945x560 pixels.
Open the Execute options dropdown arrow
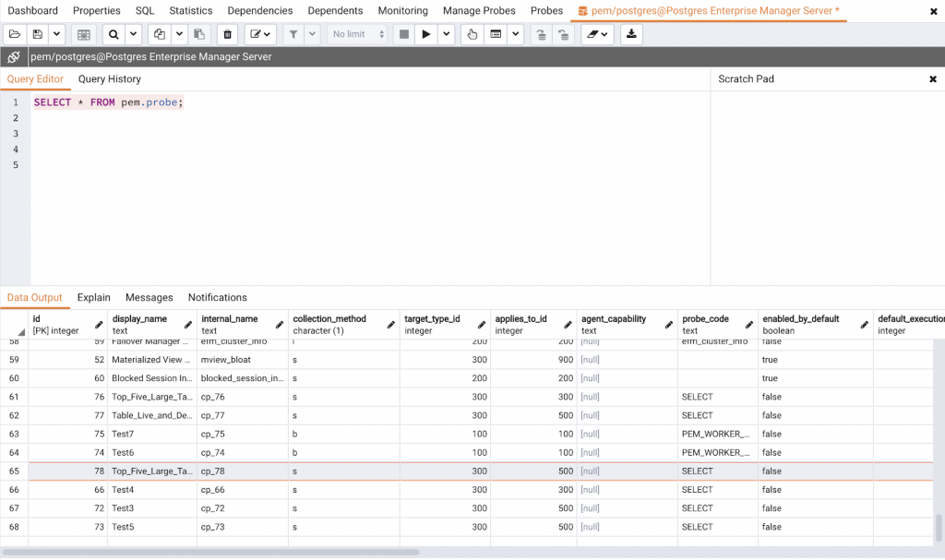pos(447,34)
